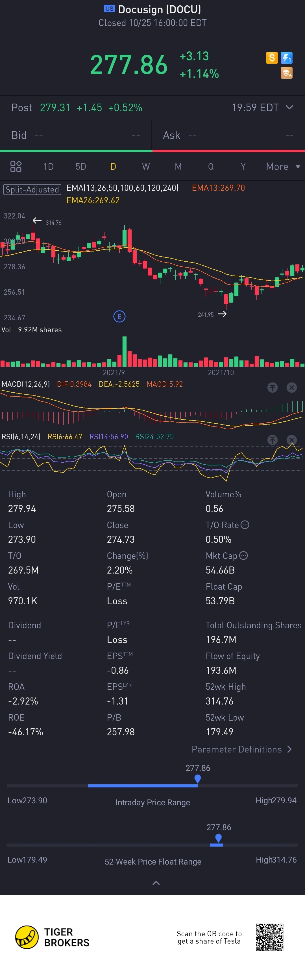Viewport: 305px width, 980px height.
Task: Tap the Scan the QR code text
Action: pos(209,937)
